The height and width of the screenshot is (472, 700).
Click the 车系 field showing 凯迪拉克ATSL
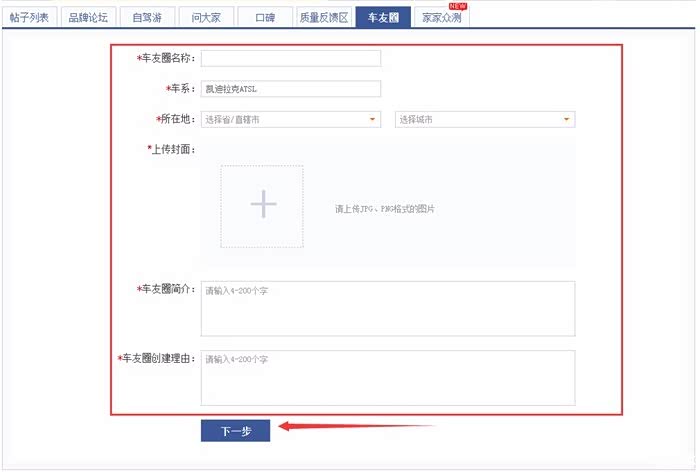click(290, 89)
